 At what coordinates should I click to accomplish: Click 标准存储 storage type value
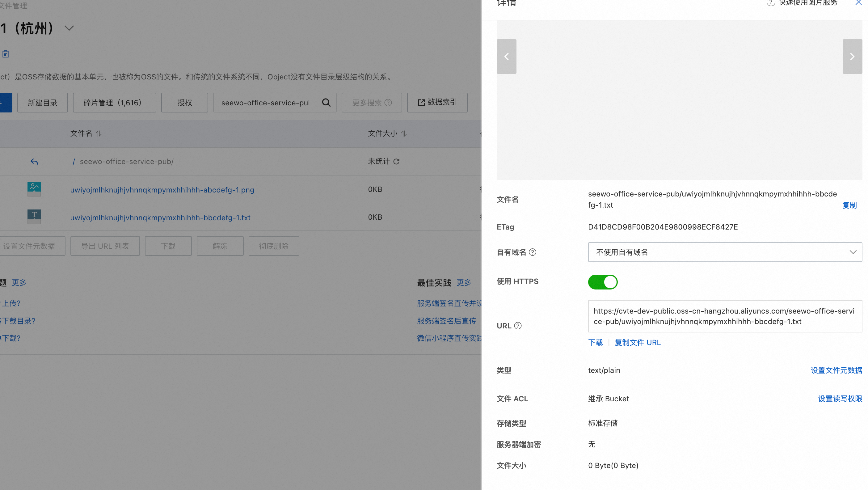603,423
